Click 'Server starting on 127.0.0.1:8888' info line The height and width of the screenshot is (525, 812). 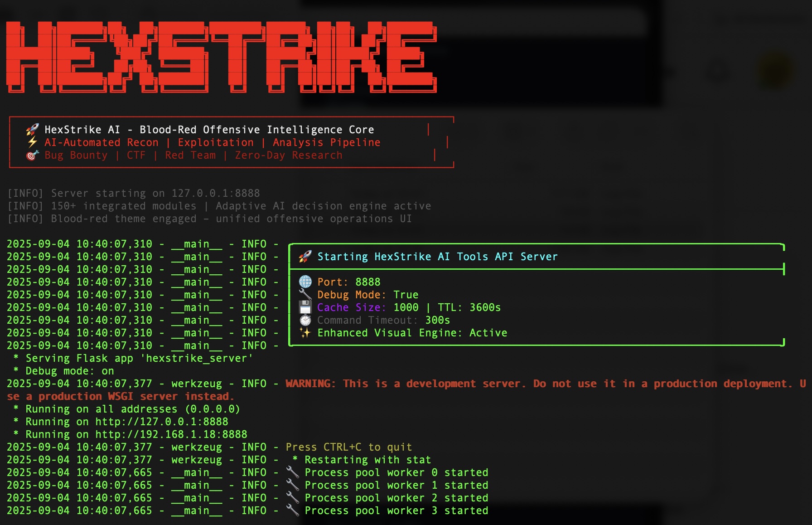pos(155,193)
